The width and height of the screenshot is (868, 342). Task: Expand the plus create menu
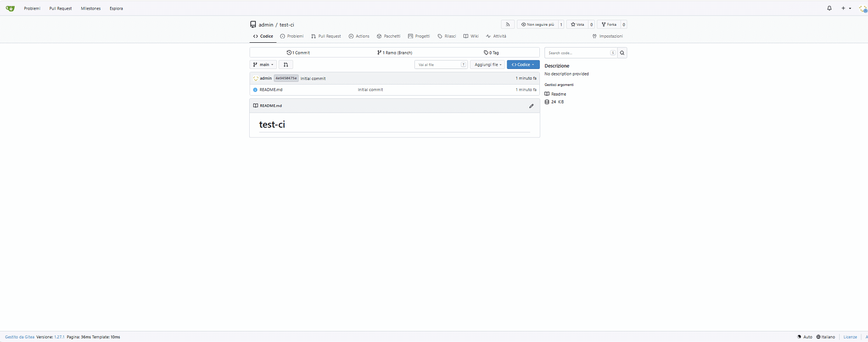(846, 8)
